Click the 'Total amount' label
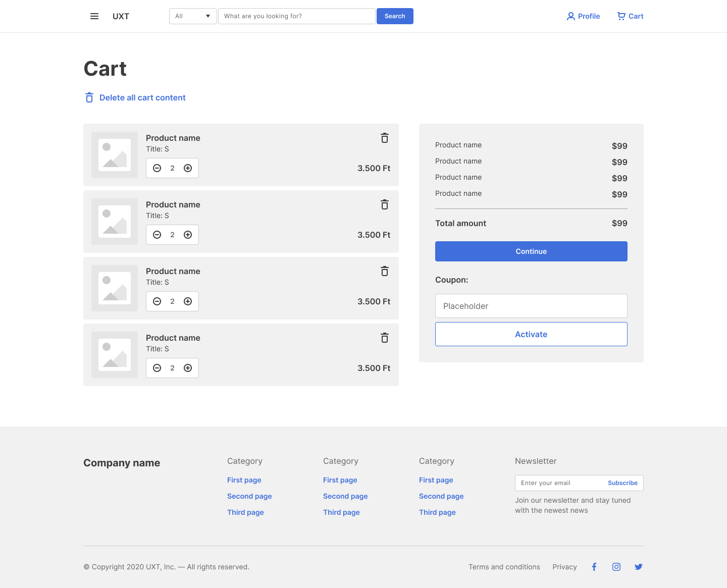This screenshot has width=727, height=588. pos(460,223)
